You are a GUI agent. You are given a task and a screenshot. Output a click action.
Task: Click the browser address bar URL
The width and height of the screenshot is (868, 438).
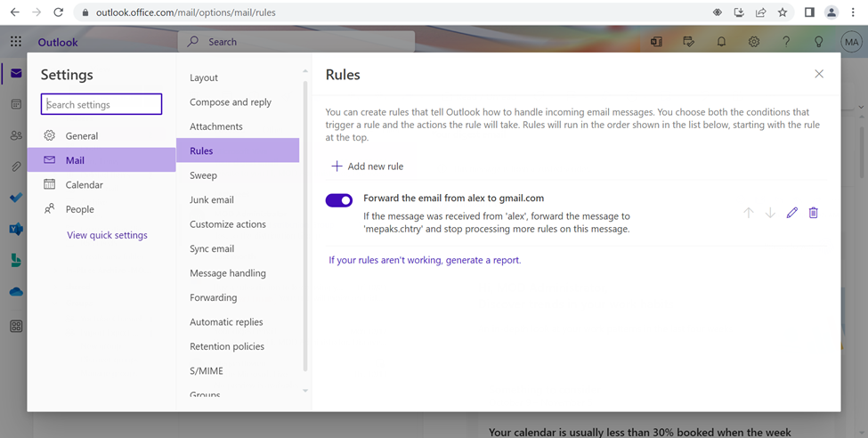point(185,12)
